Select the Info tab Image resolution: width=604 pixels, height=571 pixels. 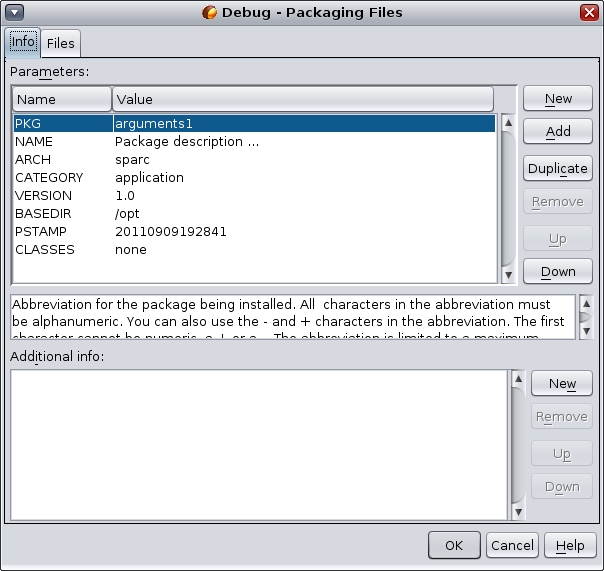pyautogui.click(x=23, y=42)
